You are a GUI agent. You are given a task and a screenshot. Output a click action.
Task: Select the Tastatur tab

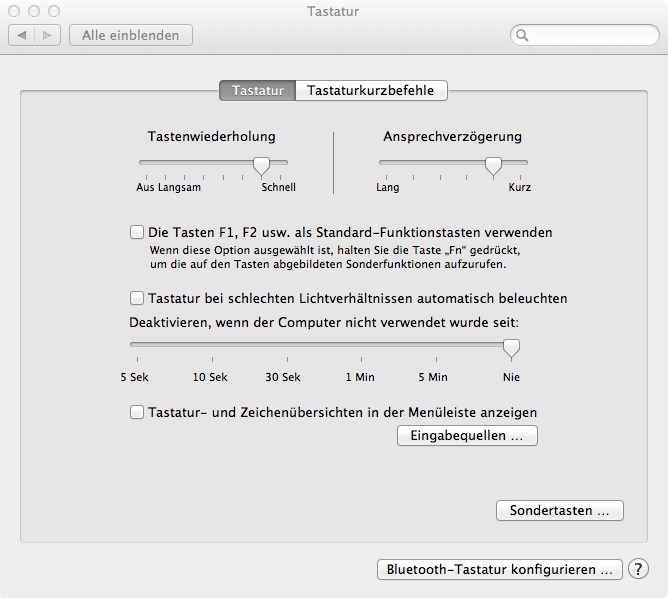(257, 90)
